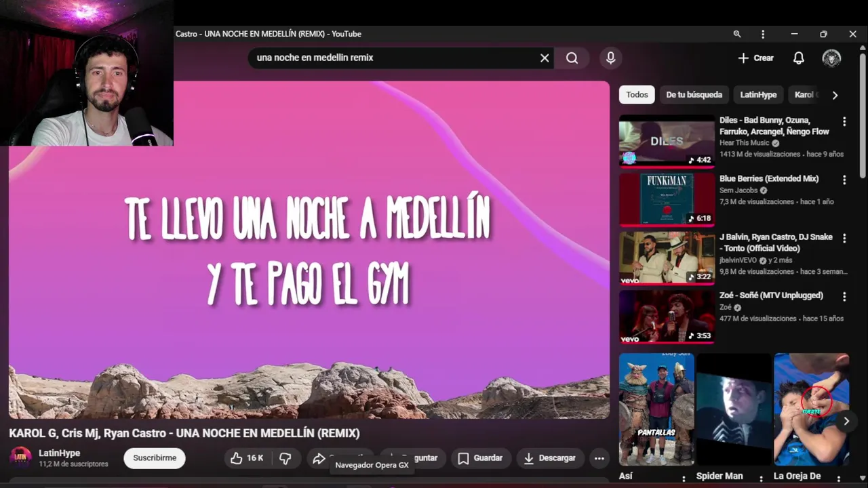This screenshot has height=488, width=868.
Task: Open browser three-dot menu in title bar
Action: pyautogui.click(x=763, y=34)
